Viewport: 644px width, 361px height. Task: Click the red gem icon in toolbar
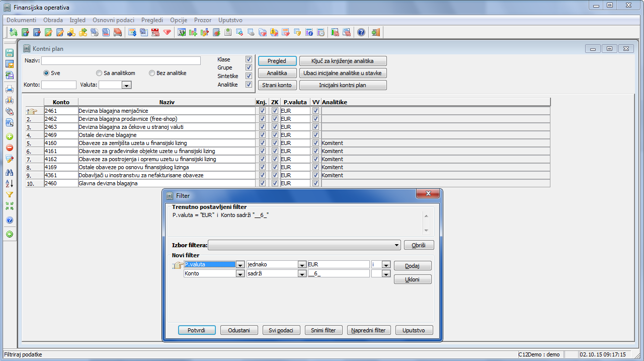pos(167,33)
